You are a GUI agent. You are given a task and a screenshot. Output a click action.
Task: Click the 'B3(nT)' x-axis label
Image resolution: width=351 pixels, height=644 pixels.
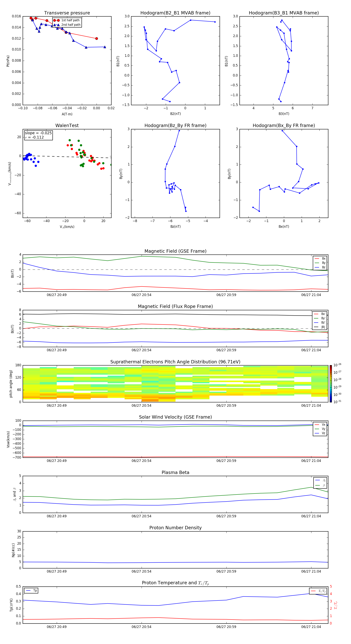(284, 114)
